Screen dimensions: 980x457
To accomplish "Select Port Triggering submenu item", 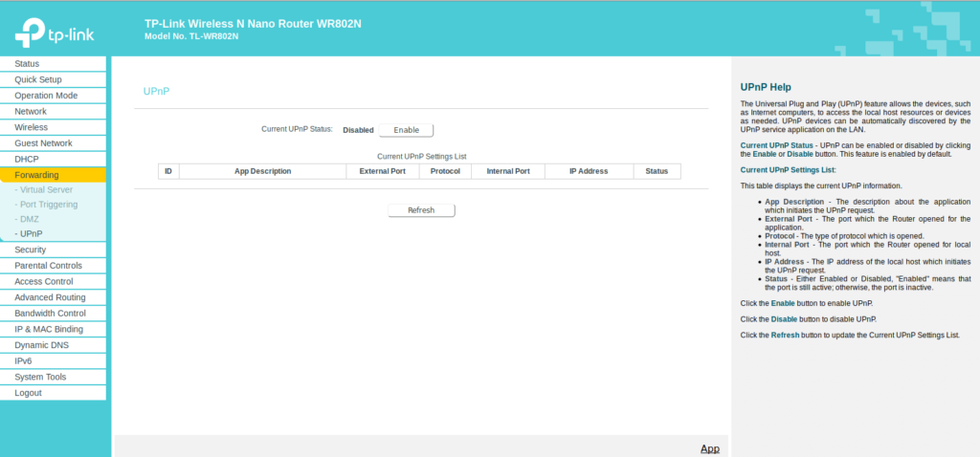I will pos(49,204).
